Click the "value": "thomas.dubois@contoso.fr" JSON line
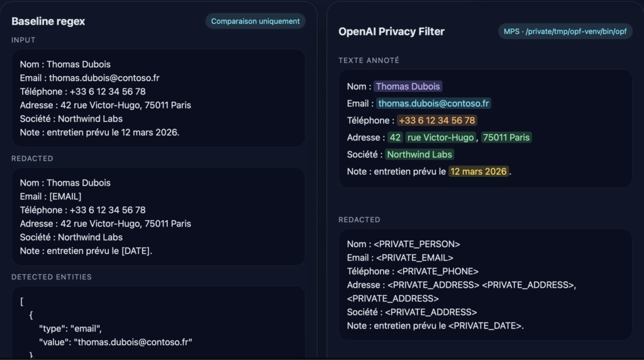The height and width of the screenshot is (360, 644). tap(116, 342)
